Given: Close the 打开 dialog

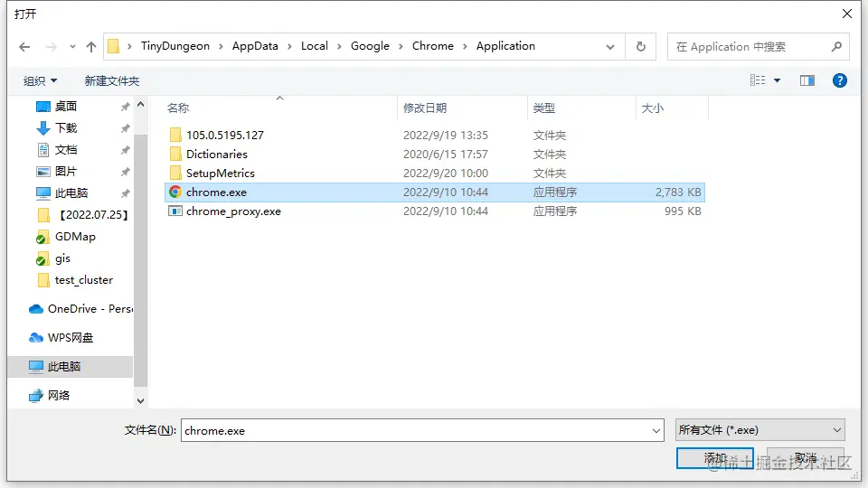Looking at the screenshot, I should (847, 14).
